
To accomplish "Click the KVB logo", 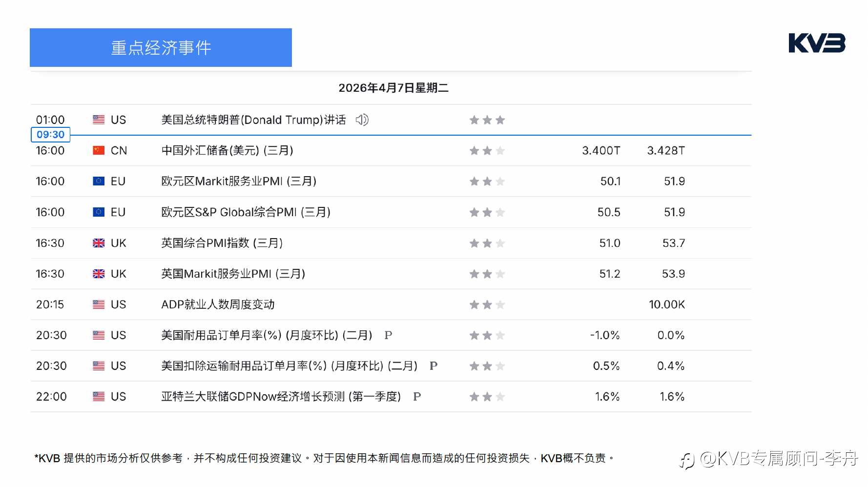I will [817, 43].
